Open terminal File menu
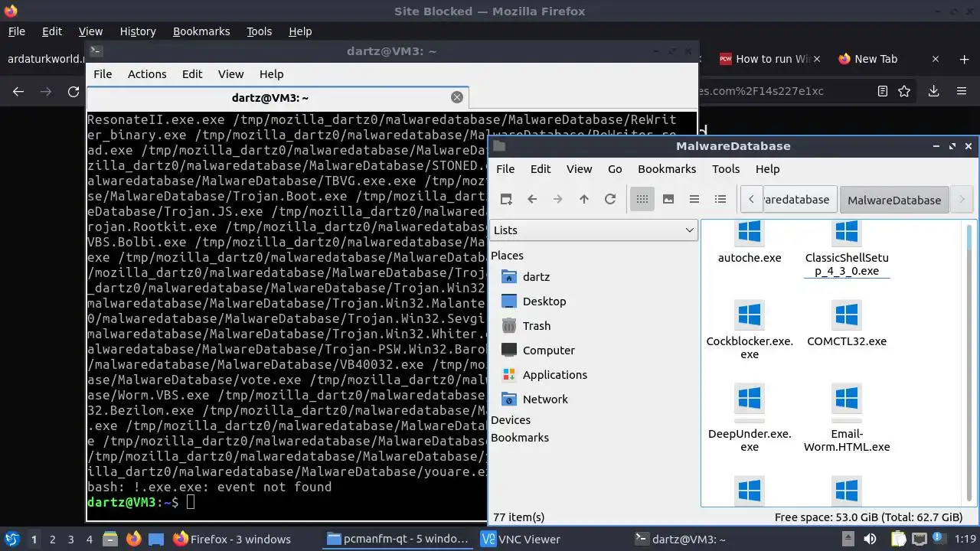 click(x=103, y=74)
